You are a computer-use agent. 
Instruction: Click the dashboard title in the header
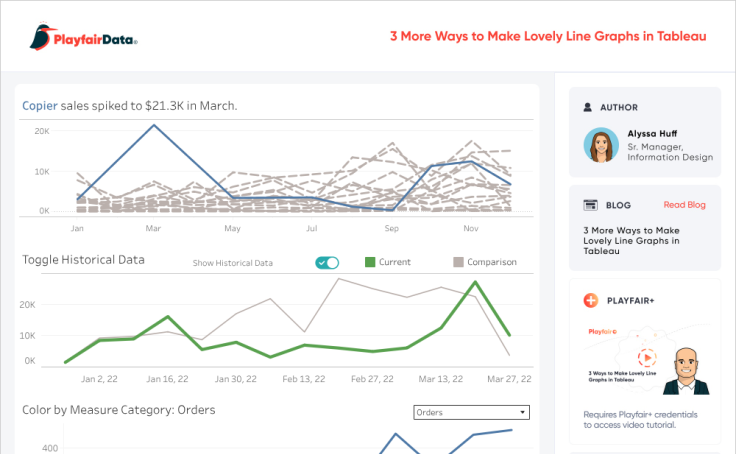[548, 36]
